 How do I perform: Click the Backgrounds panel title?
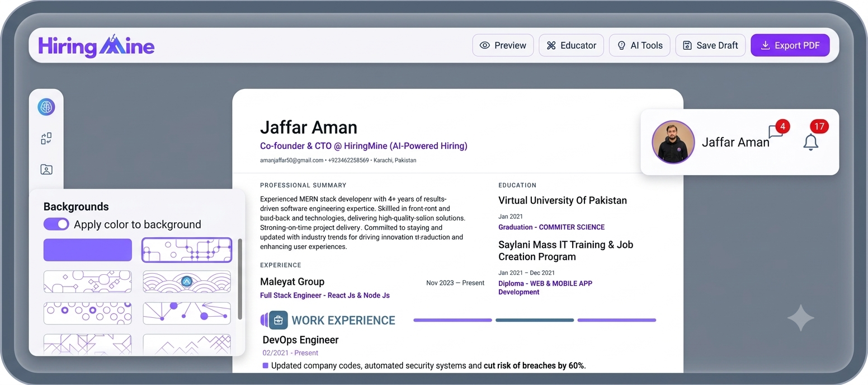tap(76, 206)
